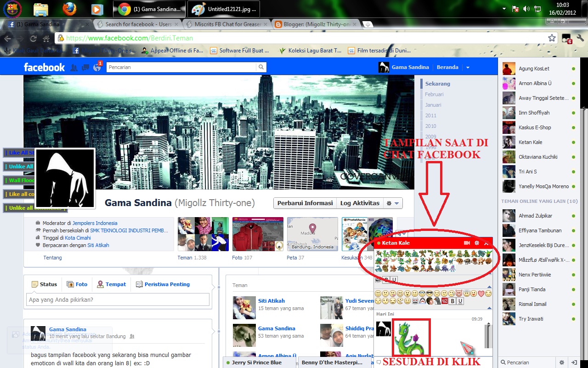Open Windows Explorer folder on taskbar

click(x=41, y=9)
